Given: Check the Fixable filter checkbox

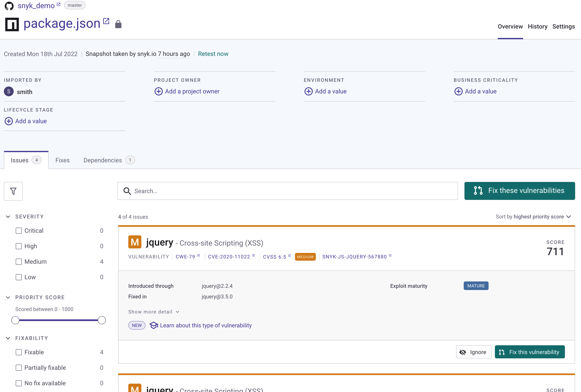Looking at the screenshot, I should click(x=19, y=352).
